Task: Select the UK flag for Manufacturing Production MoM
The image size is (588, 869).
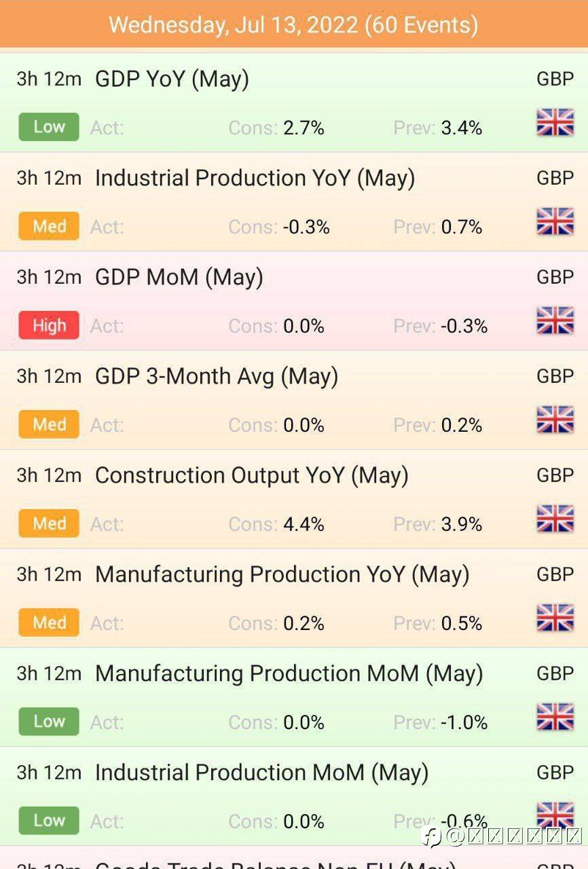Action: point(555,718)
